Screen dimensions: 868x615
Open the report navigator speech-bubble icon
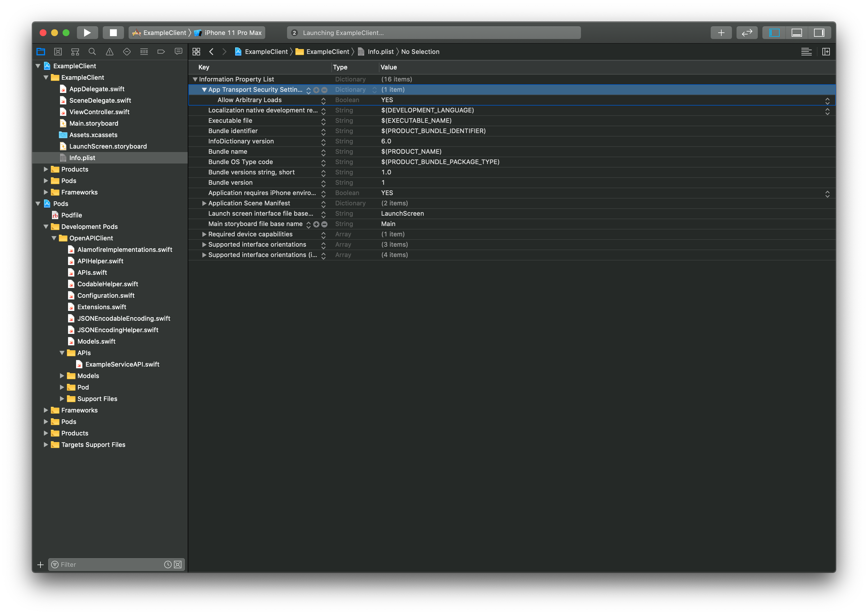(179, 52)
